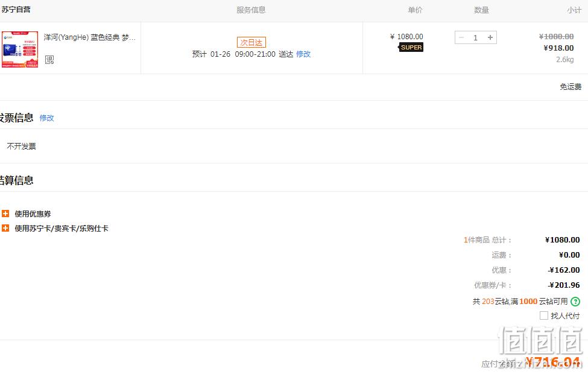Decrease quantity with the minus button
This screenshot has height=374, width=588.
click(461, 37)
